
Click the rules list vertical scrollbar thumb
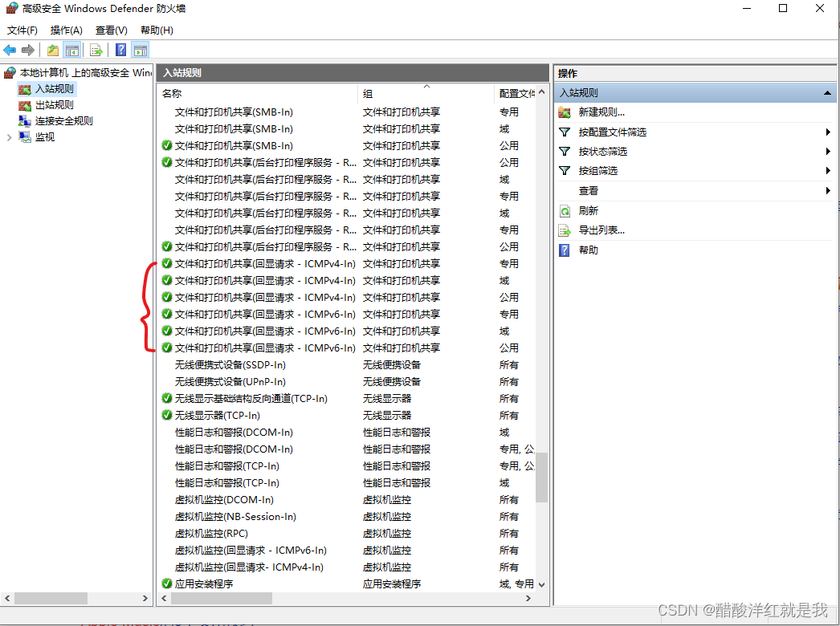tap(541, 478)
